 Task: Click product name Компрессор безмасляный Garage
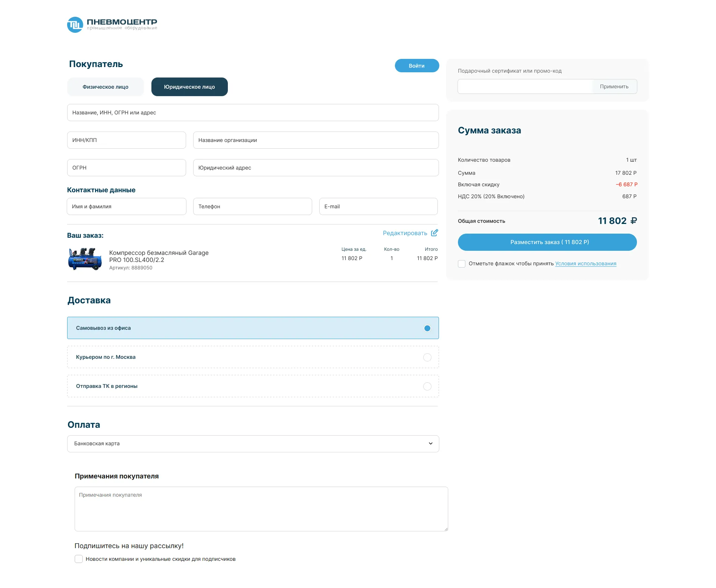coord(159,256)
